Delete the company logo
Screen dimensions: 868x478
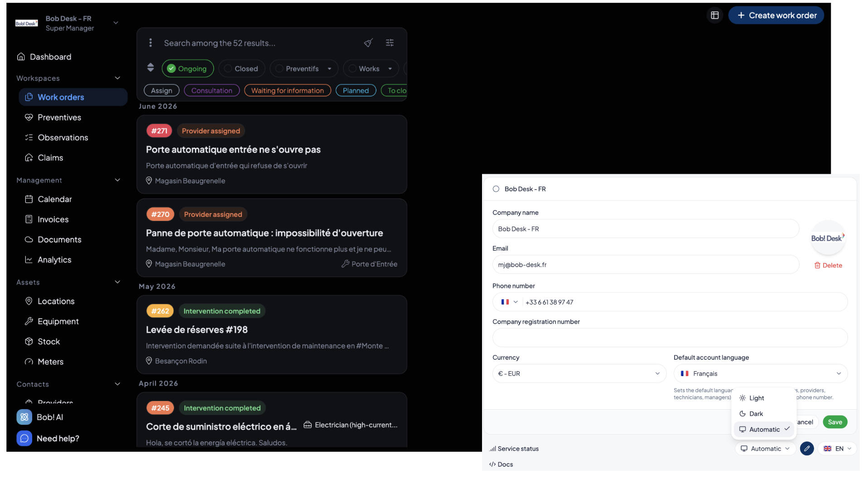[828, 266]
